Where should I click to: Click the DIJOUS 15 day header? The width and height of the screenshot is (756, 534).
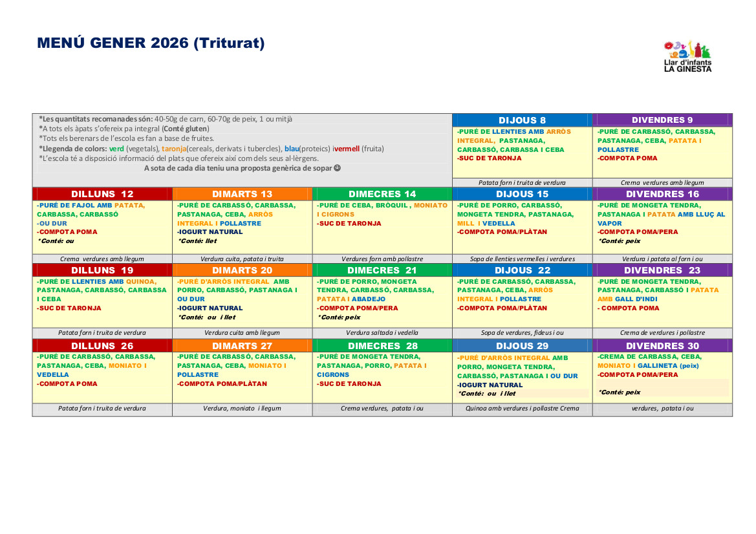pos(522,194)
